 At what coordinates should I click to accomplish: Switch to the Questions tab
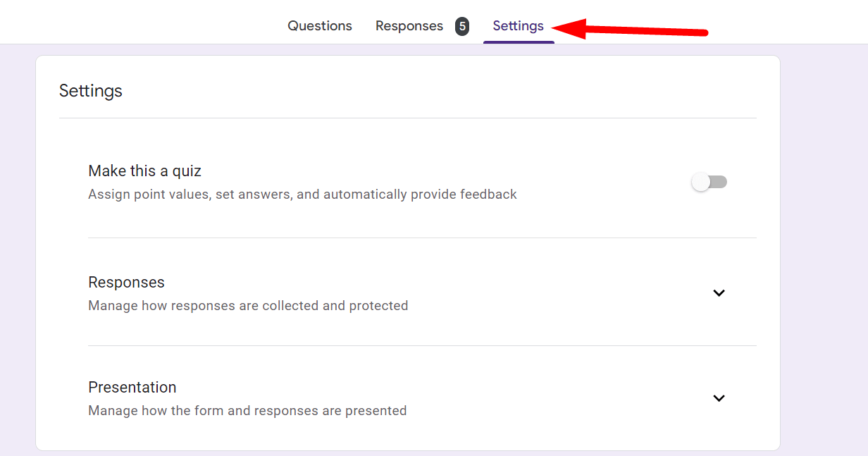[x=319, y=25]
